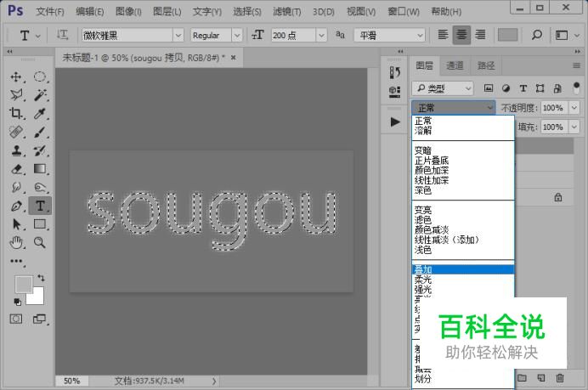
Task: Filter layers by pixel layers icon
Action: point(489,88)
